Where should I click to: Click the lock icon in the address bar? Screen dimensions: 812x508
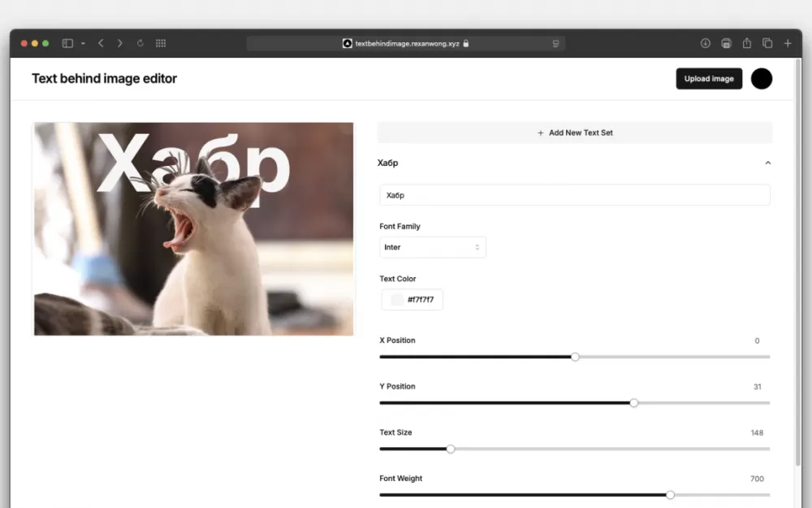(x=466, y=44)
